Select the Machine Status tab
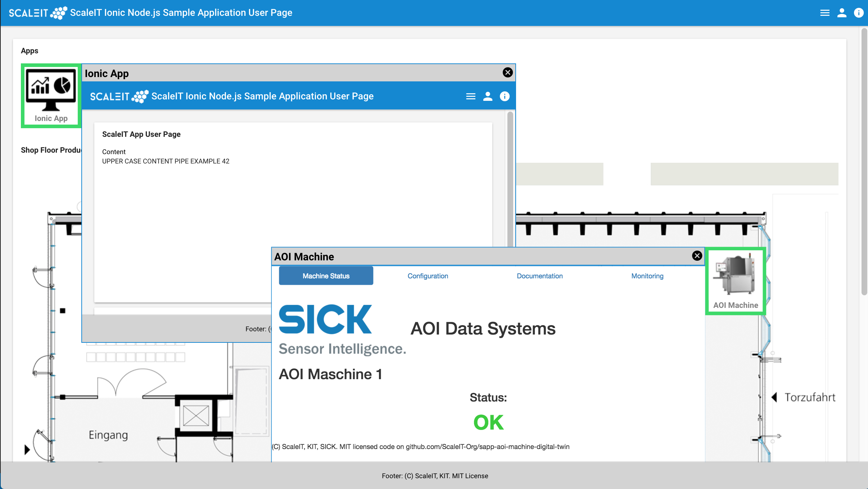The height and width of the screenshot is (489, 868). [326, 276]
